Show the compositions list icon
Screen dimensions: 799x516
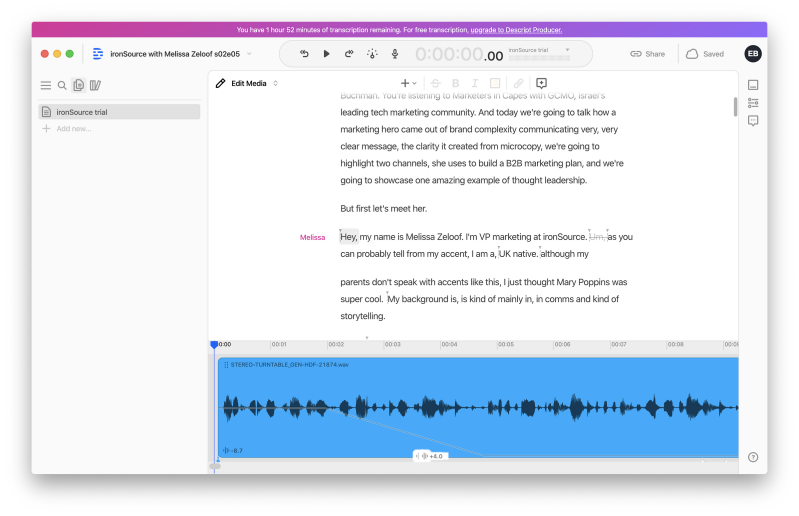point(78,85)
